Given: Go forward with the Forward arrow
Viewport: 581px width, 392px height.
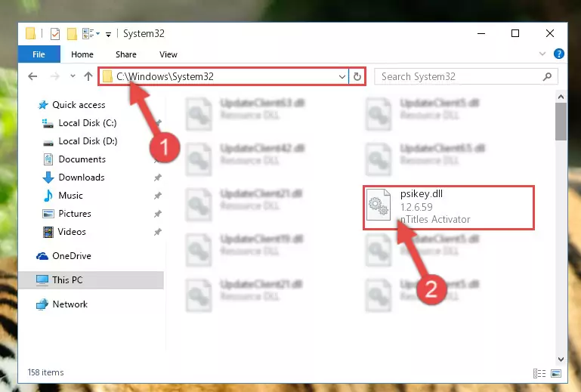Looking at the screenshot, I should [55, 76].
